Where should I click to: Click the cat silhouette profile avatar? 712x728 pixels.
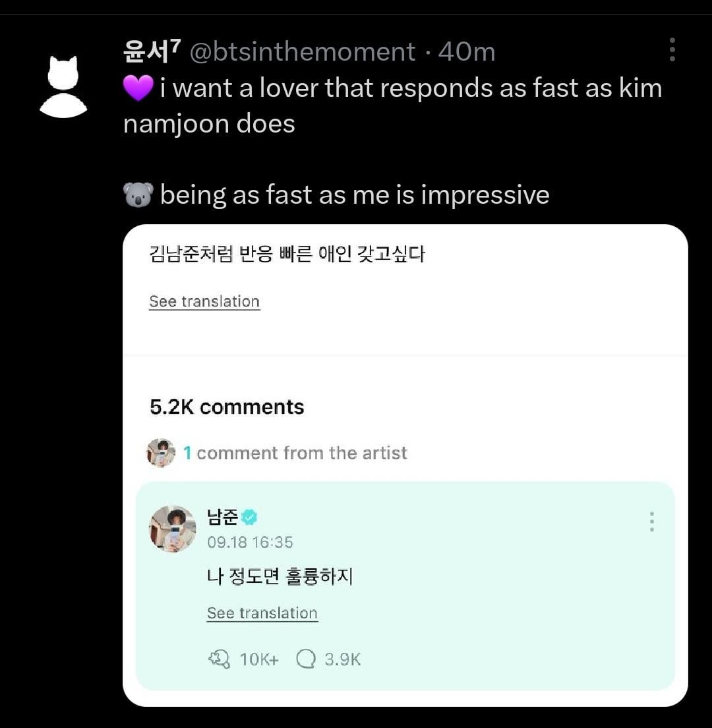coord(63,87)
